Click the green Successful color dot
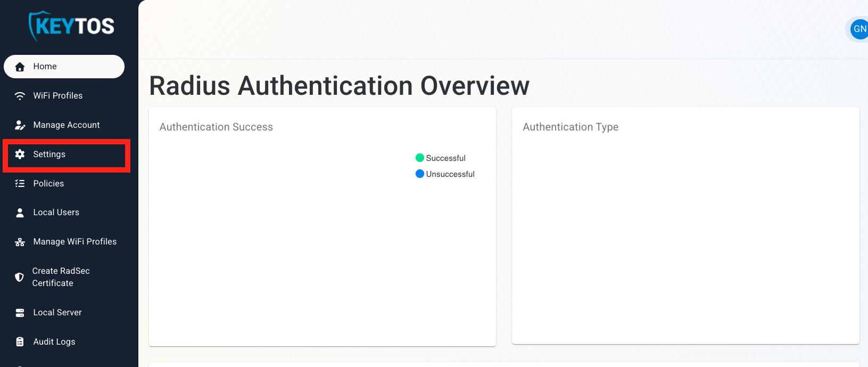868x367 pixels. click(420, 158)
